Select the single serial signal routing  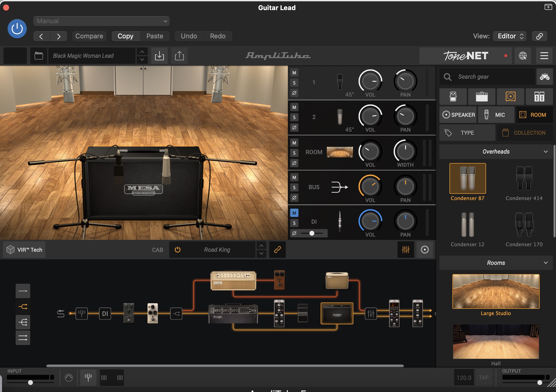coord(23,291)
